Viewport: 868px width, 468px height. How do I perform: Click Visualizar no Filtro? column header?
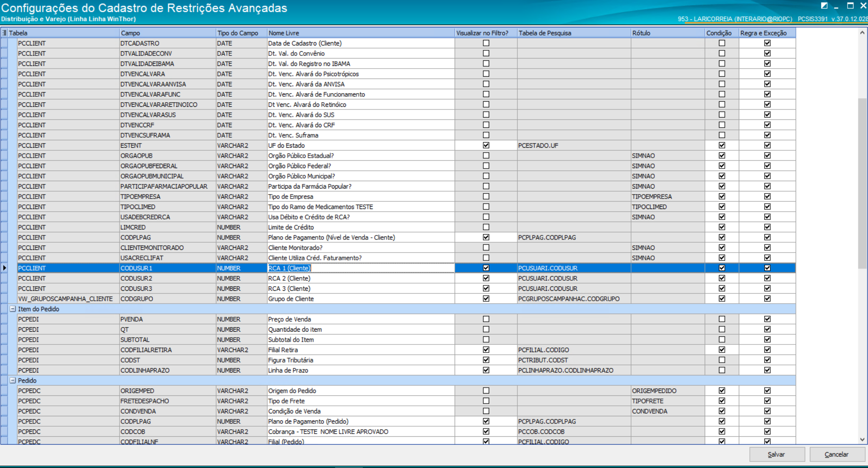tap(486, 33)
